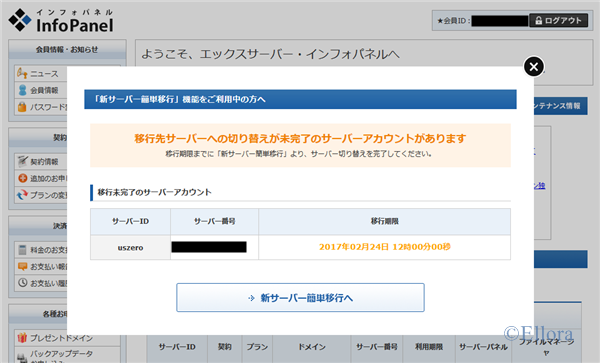This screenshot has width=600, height=363.
Task: Click the ログアウト button
Action: point(559,21)
